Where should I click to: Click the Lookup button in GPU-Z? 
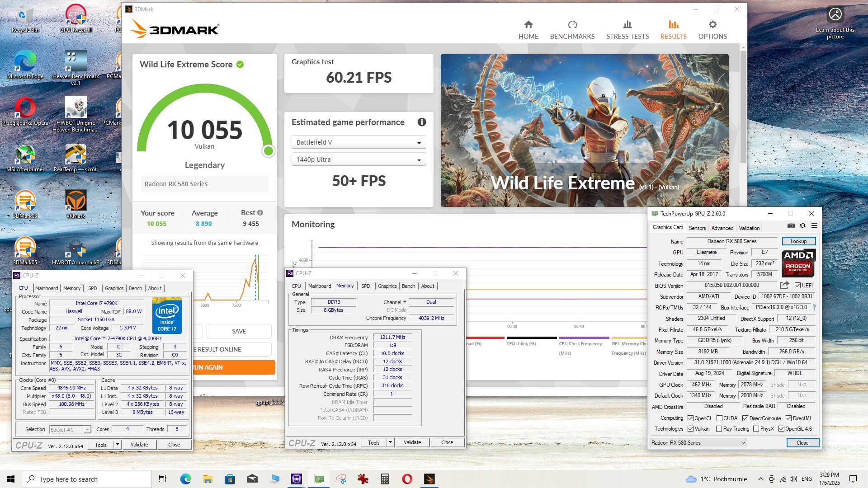coord(798,241)
